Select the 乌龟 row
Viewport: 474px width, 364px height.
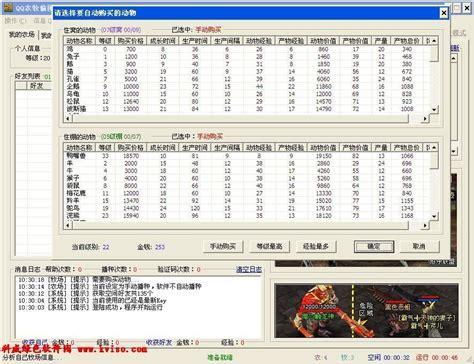246,94
